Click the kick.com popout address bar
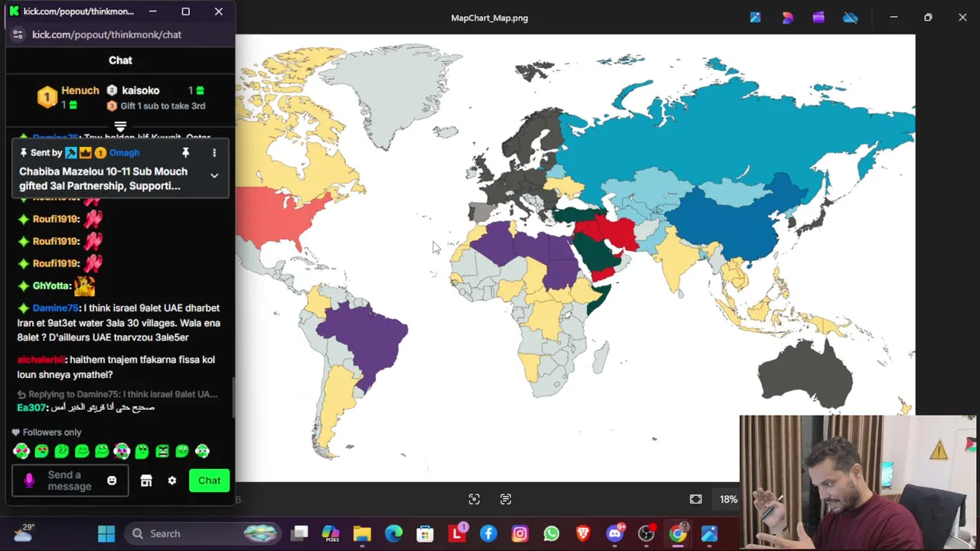 click(x=106, y=34)
